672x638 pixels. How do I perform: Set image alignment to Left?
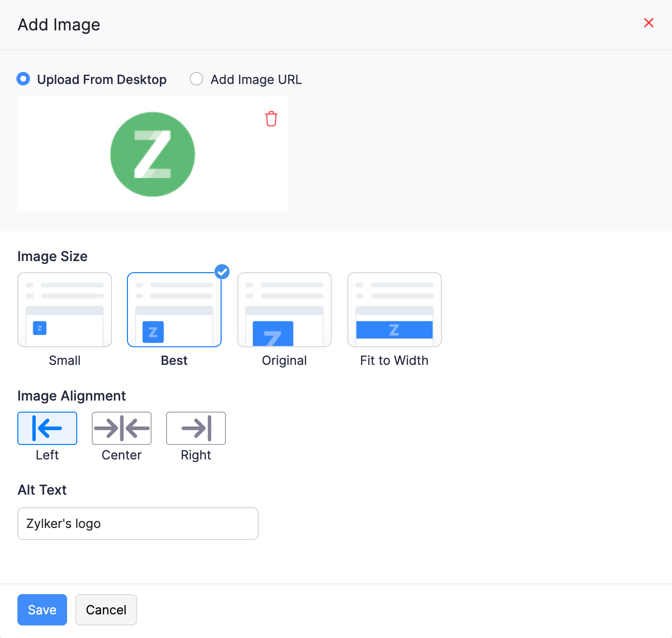47,428
